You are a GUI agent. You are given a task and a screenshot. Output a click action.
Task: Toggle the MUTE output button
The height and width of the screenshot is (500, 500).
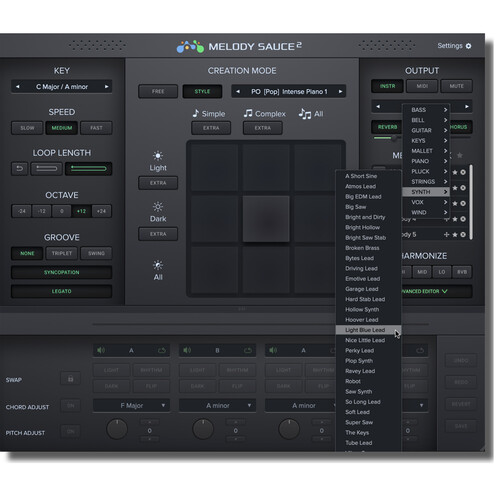pyautogui.click(x=456, y=86)
